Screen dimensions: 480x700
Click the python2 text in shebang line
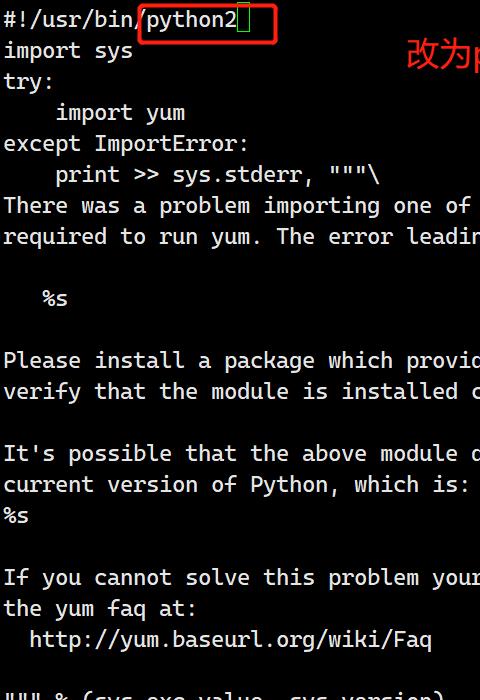[x=192, y=21]
